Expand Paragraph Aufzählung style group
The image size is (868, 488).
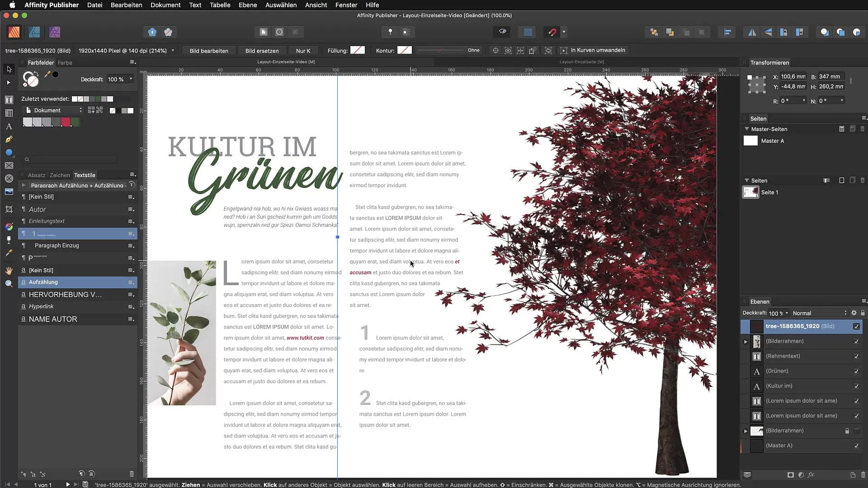tap(24, 185)
